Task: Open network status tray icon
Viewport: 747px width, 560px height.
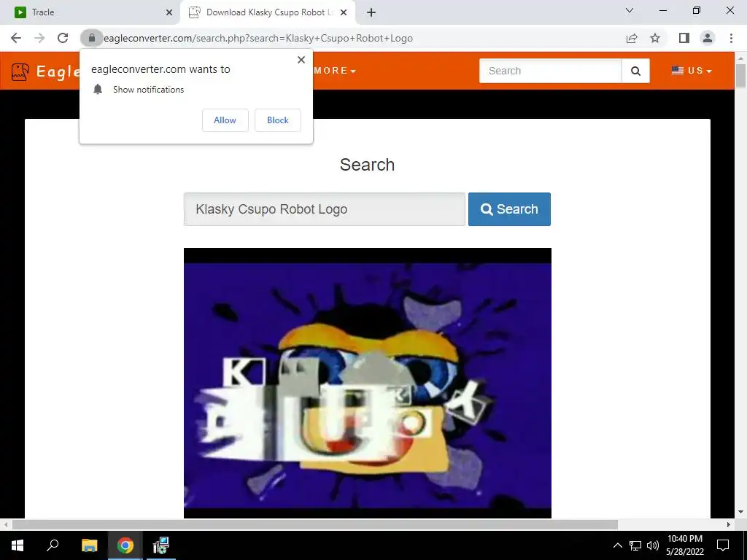Action: tap(635, 545)
